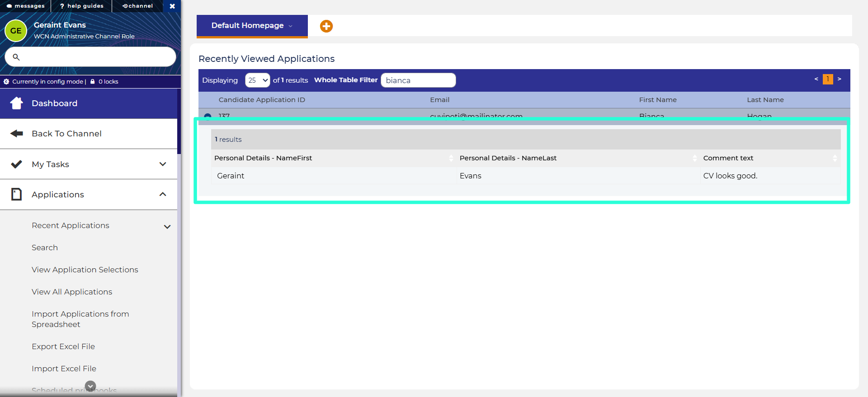Click the GE user avatar

[16, 31]
